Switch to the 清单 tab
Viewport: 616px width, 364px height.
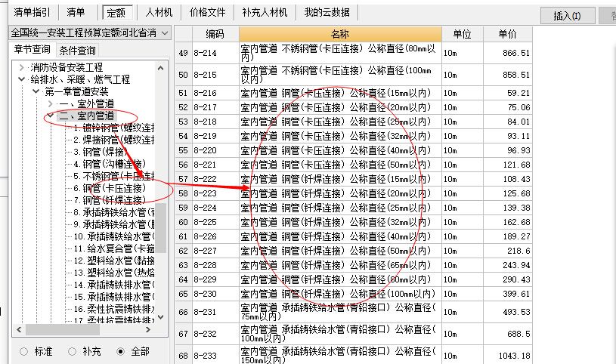coord(76,12)
